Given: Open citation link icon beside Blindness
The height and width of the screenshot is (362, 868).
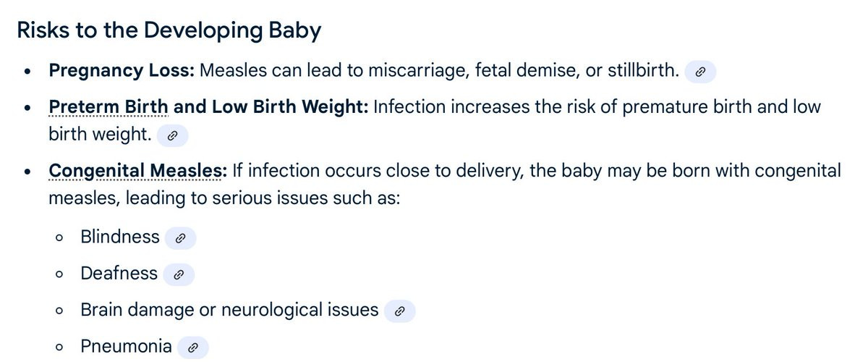Looking at the screenshot, I should point(181,237).
